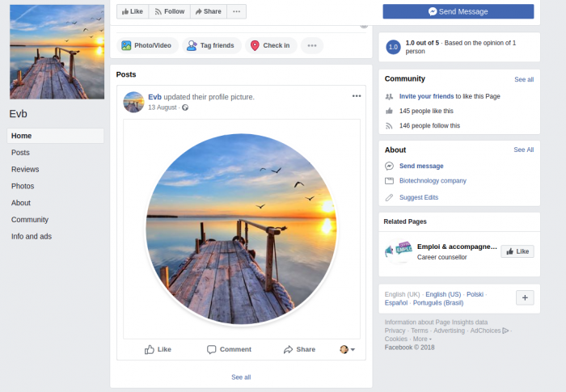Share the profile picture post

coord(299,349)
